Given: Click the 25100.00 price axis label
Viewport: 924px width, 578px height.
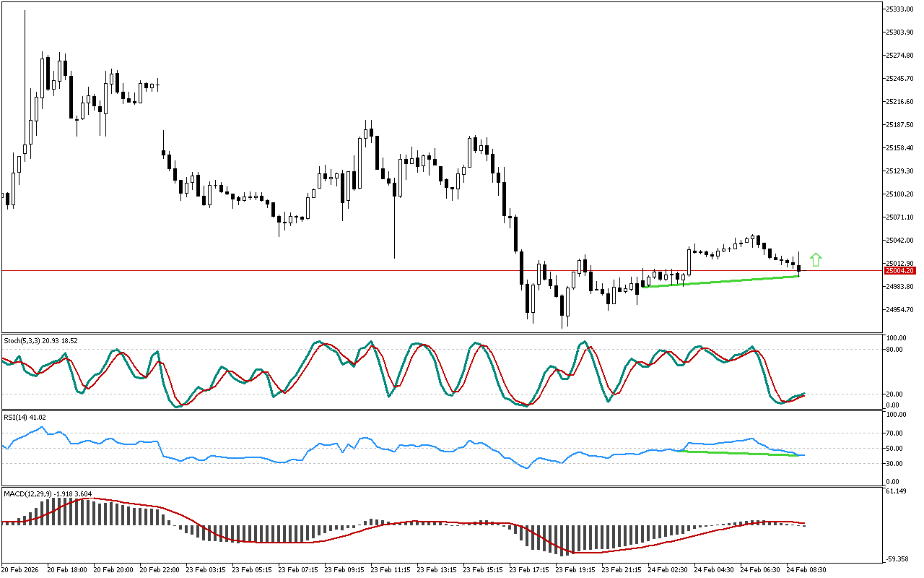Looking at the screenshot, I should [x=899, y=194].
